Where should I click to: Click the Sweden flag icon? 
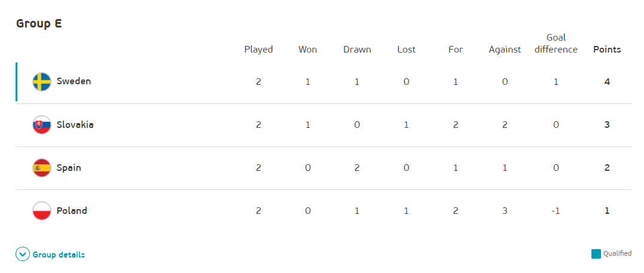pos(42,81)
